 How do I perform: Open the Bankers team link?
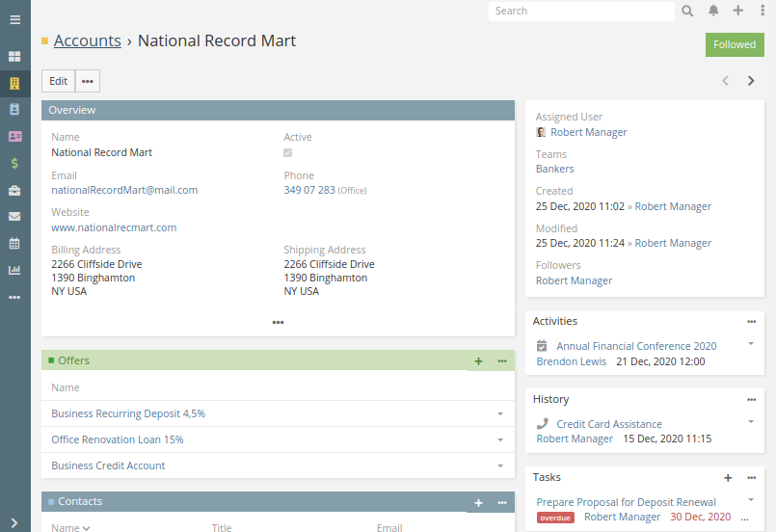pyautogui.click(x=555, y=169)
